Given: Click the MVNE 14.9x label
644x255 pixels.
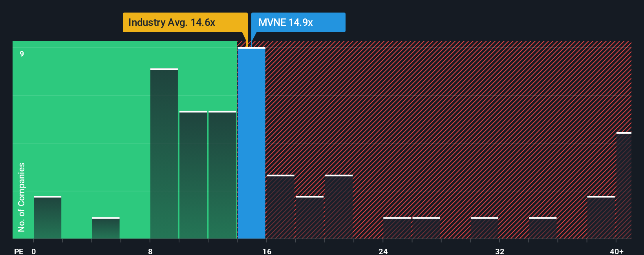Looking at the screenshot, I should (x=298, y=22).
